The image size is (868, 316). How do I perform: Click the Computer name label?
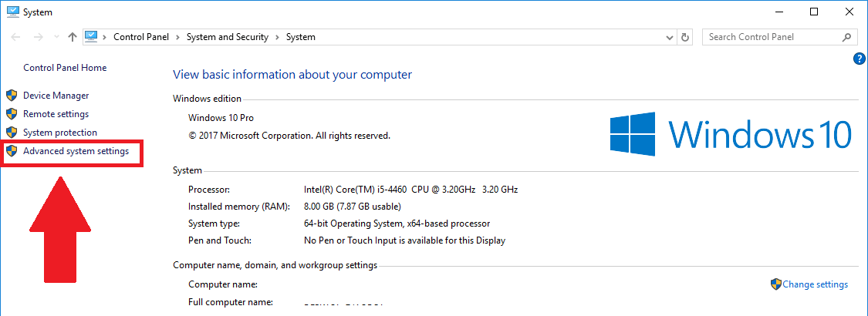(x=223, y=284)
